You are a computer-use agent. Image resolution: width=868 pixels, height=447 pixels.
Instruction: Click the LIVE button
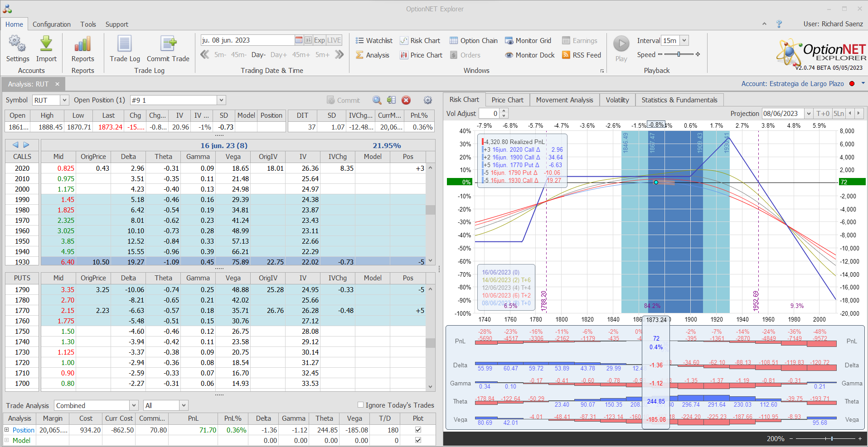coord(334,40)
